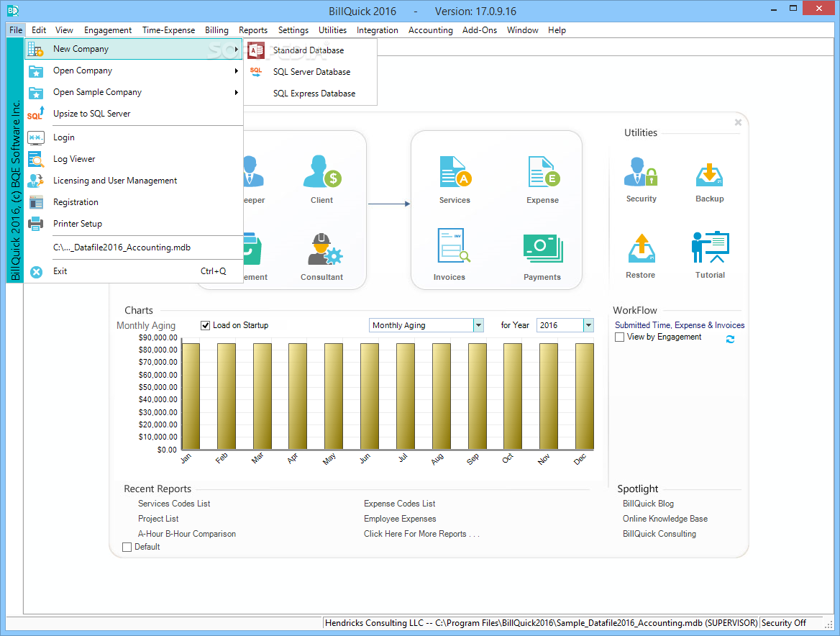Close the dashboard panel with X
This screenshot has height=636, width=840.
pyautogui.click(x=738, y=123)
